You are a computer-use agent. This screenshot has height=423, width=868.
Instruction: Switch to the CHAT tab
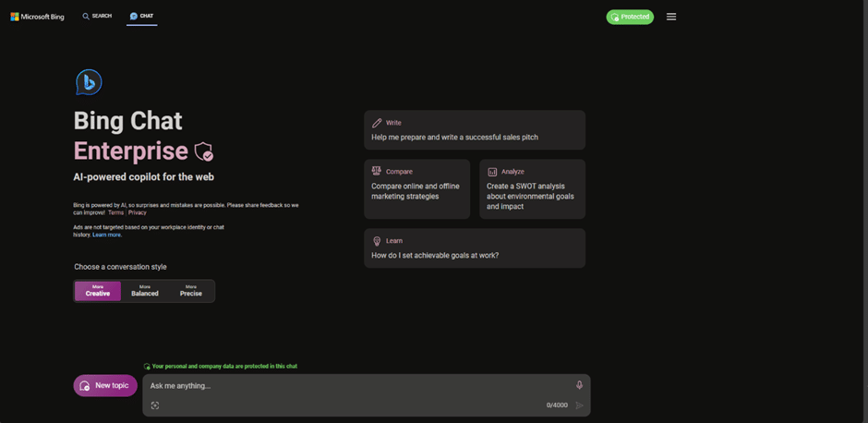141,16
